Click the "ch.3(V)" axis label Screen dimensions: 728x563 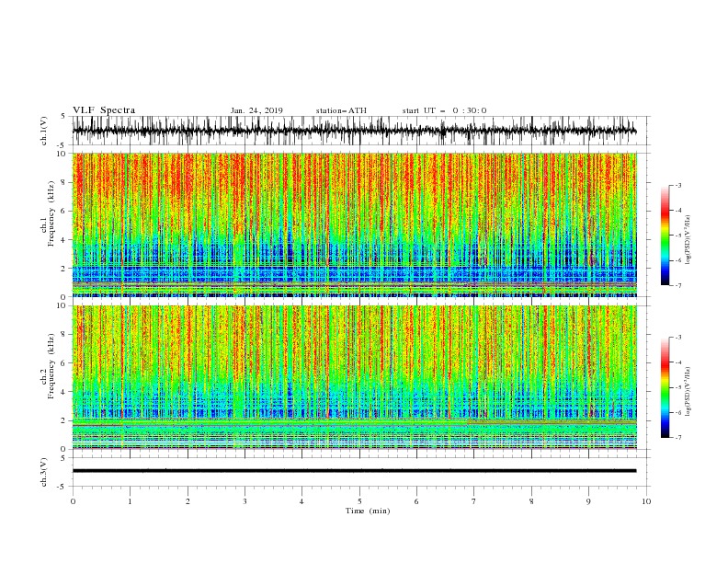[44, 472]
